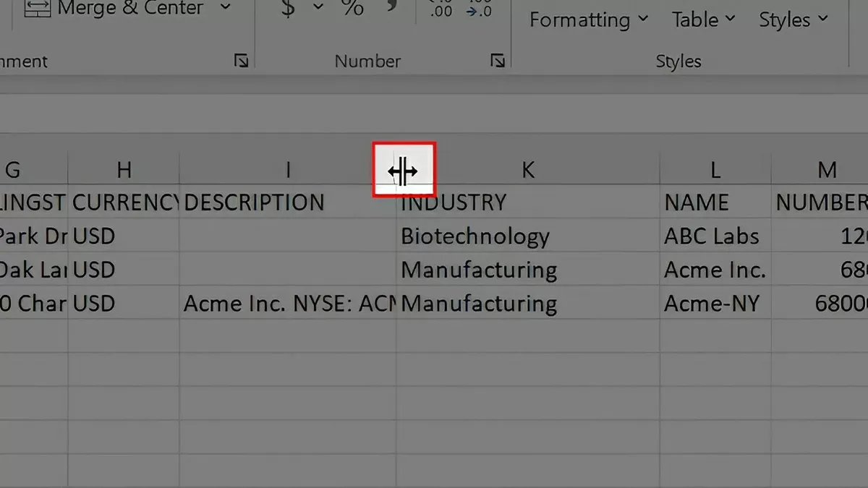Select column H header
This screenshot has height=488, width=868.
(124, 170)
